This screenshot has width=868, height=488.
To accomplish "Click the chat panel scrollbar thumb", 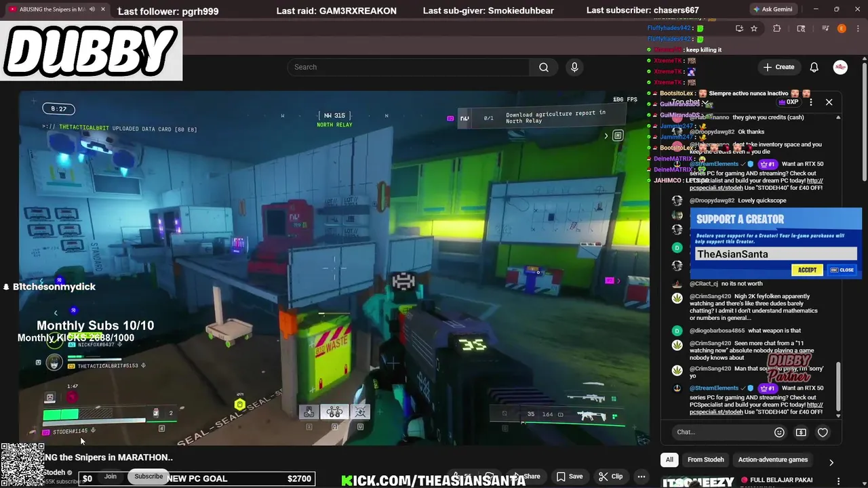I will pos(838,386).
